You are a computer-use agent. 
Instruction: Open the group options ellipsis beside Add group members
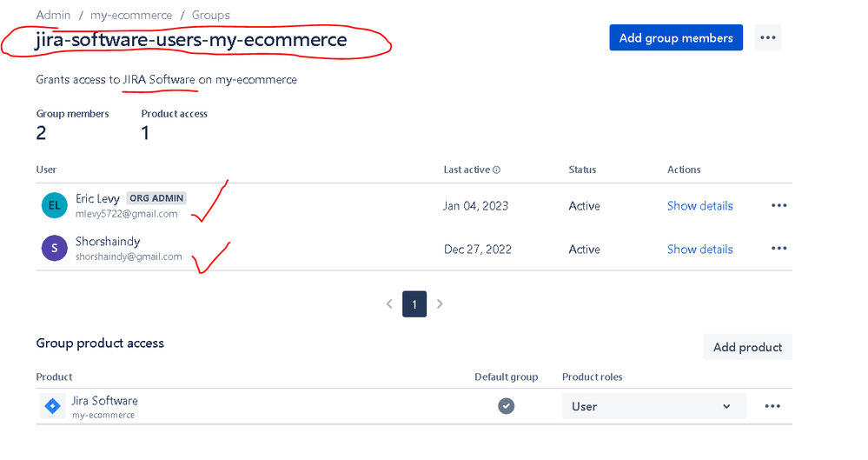point(767,37)
